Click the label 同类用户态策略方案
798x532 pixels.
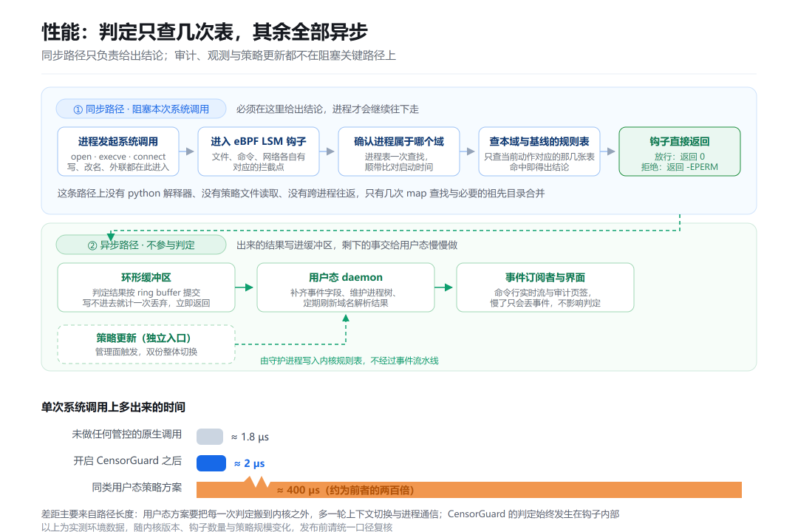[x=137, y=487]
